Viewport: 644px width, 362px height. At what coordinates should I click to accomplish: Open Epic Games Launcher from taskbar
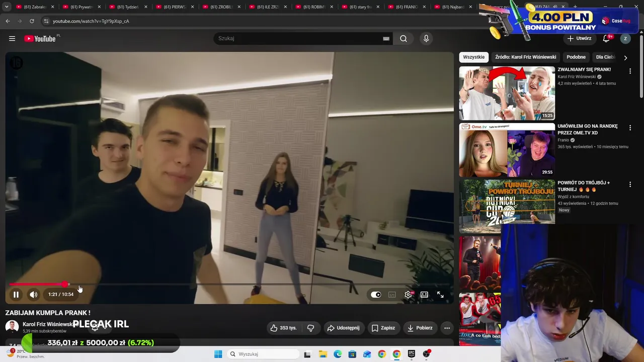pyautogui.click(x=412, y=354)
